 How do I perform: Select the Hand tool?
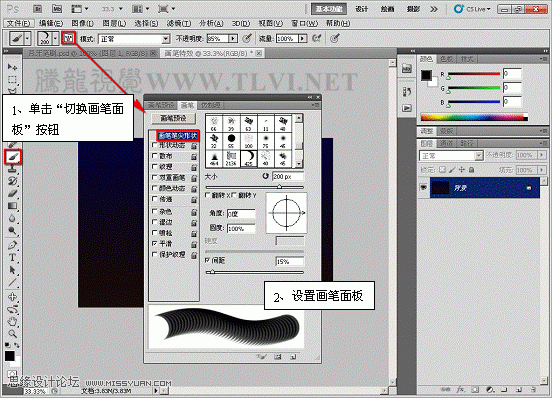click(12, 321)
